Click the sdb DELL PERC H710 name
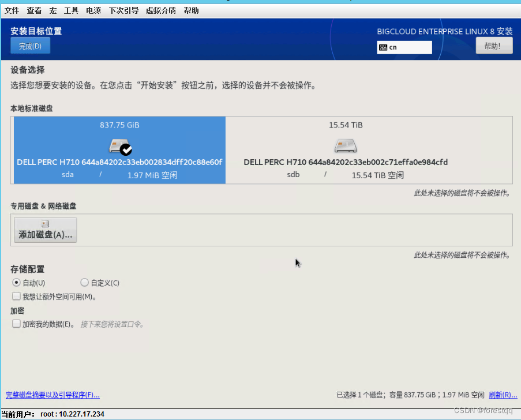Image resolution: width=521 pixels, height=420 pixels. 346,162
